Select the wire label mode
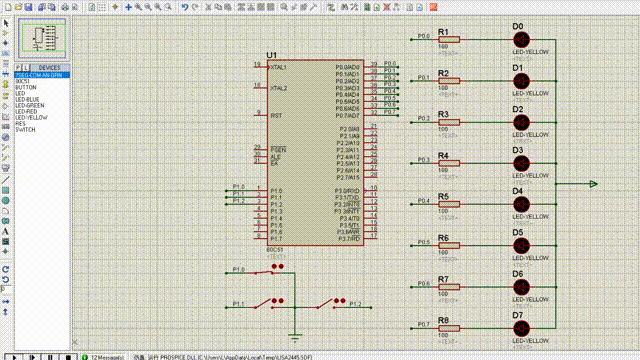The width and height of the screenshot is (640, 360). tap(6, 53)
